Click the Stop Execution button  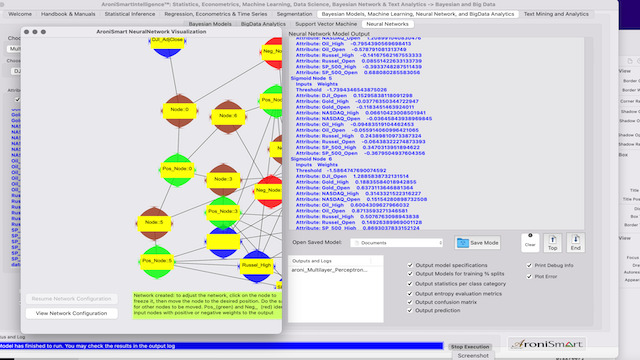coord(470,347)
